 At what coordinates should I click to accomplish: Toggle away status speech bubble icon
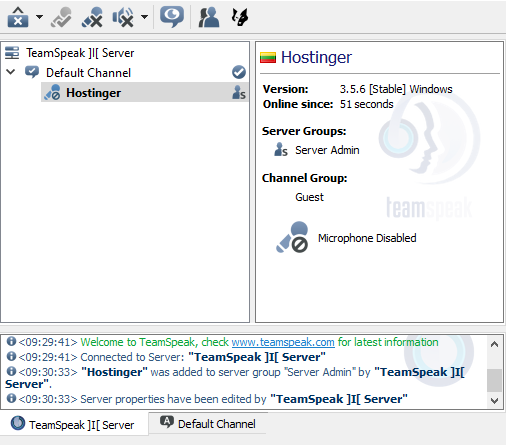tap(172, 17)
